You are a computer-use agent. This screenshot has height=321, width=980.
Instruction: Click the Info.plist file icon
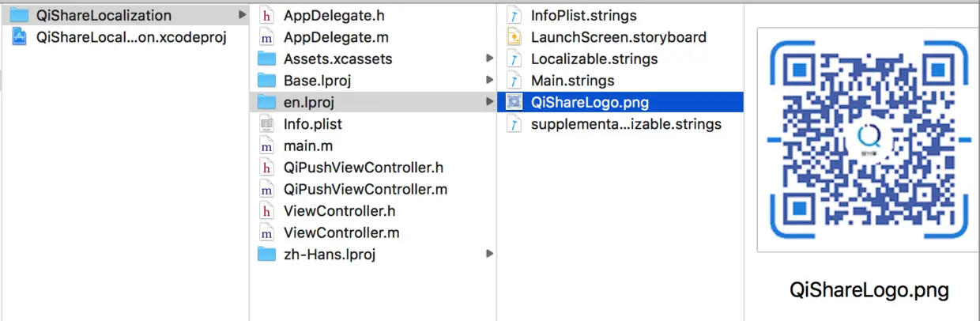[x=266, y=124]
